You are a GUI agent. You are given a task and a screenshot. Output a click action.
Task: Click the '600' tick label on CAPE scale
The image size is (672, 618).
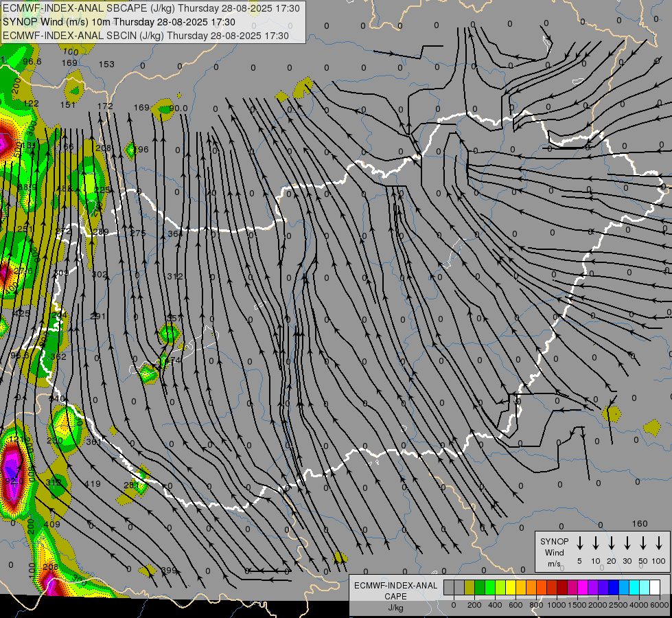(515, 605)
